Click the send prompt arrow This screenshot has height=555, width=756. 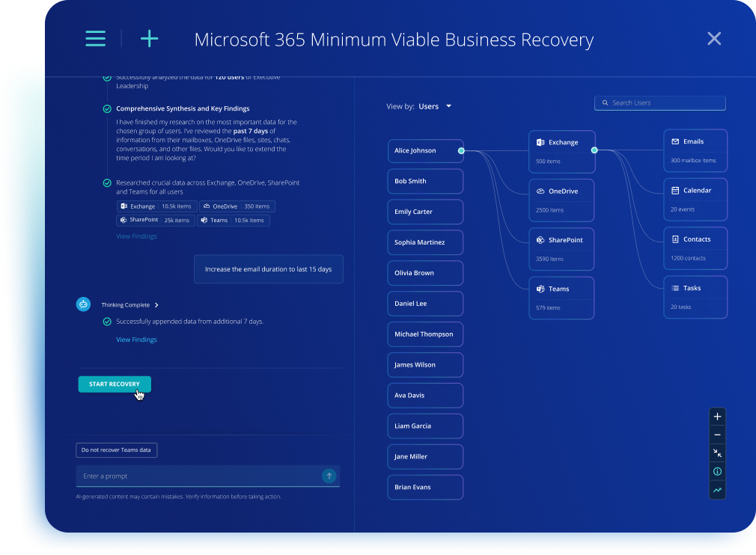tap(329, 476)
